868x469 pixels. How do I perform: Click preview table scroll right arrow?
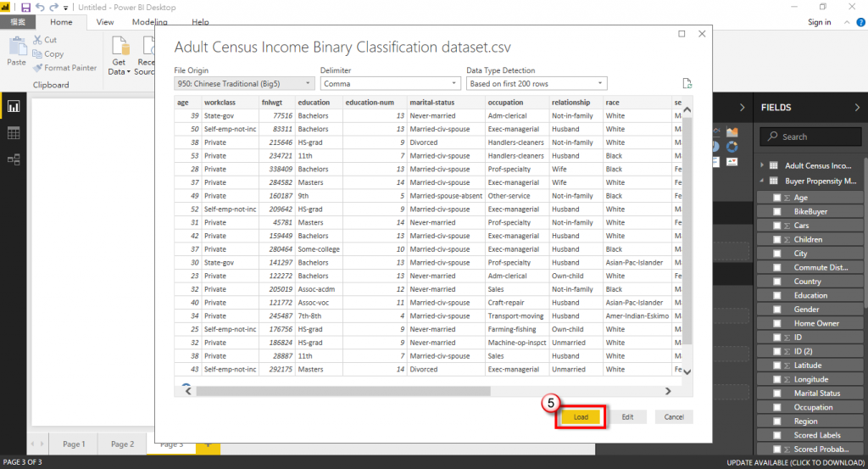point(668,391)
